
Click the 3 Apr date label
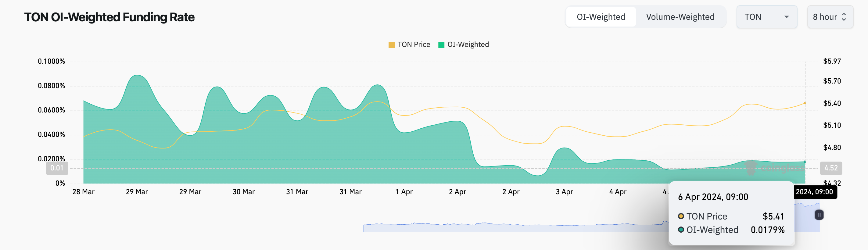pyautogui.click(x=565, y=192)
